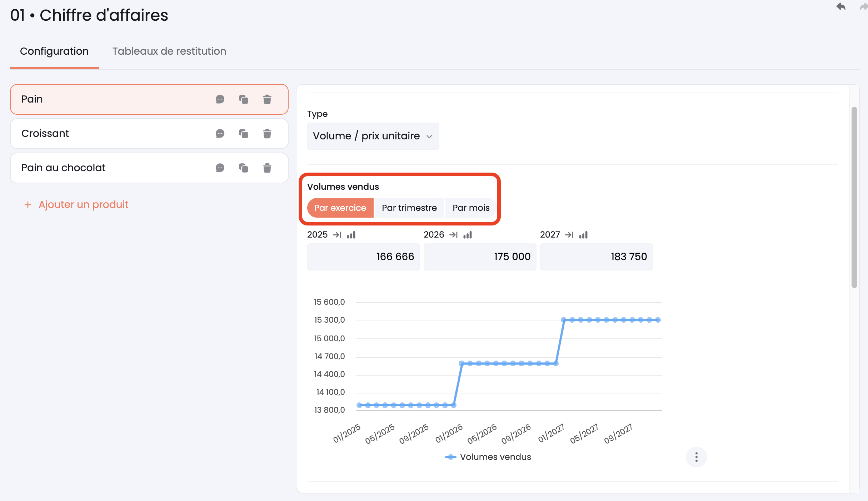The image size is (868, 501).
Task: Open comment icon for Pain product
Action: (220, 99)
